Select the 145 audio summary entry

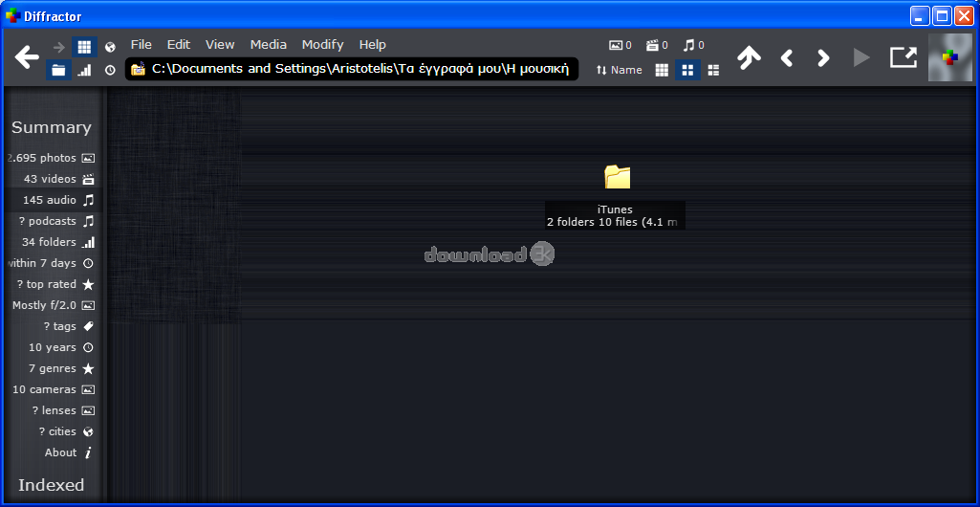click(x=52, y=200)
